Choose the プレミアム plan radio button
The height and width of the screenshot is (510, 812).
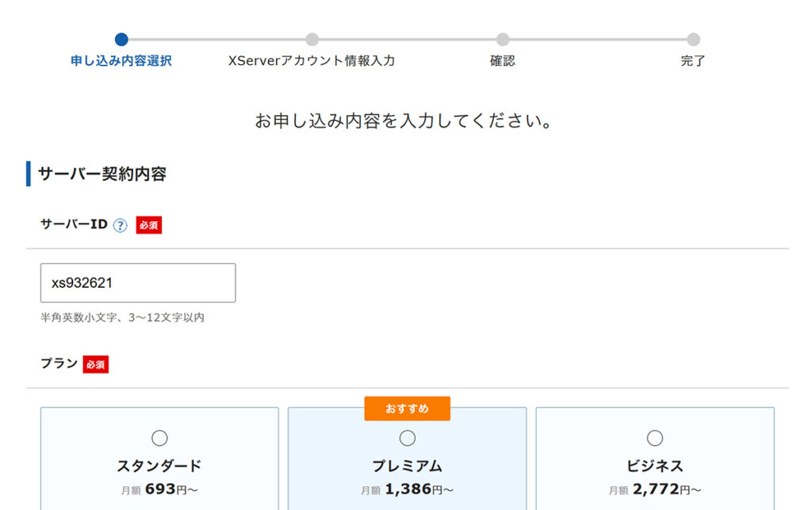[407, 438]
